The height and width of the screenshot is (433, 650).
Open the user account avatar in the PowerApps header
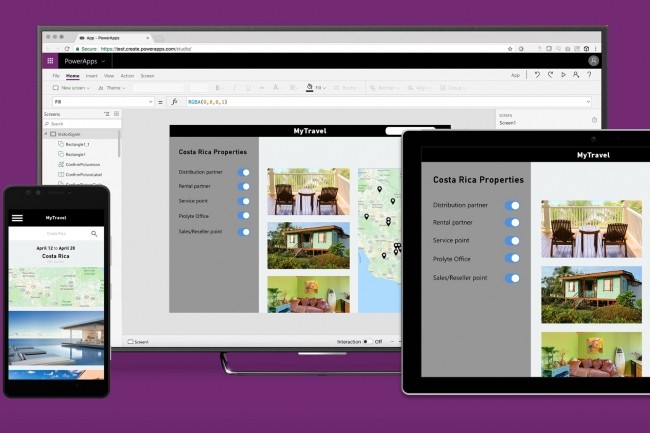pos(593,61)
